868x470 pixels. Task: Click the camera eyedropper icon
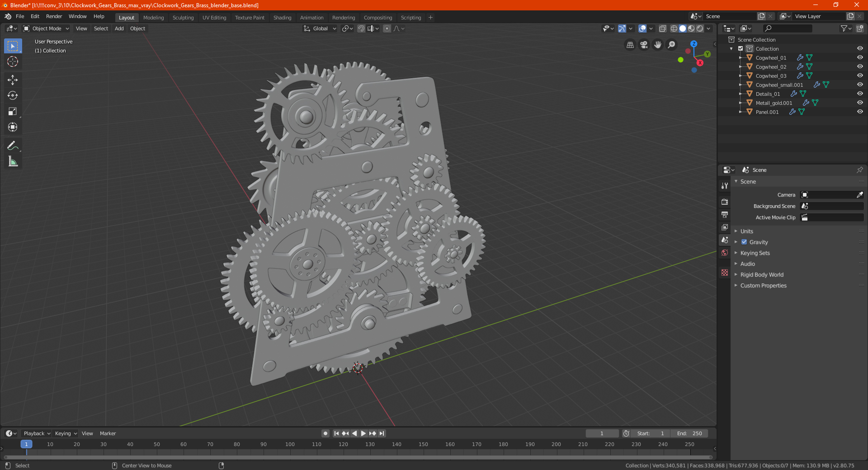click(x=859, y=195)
